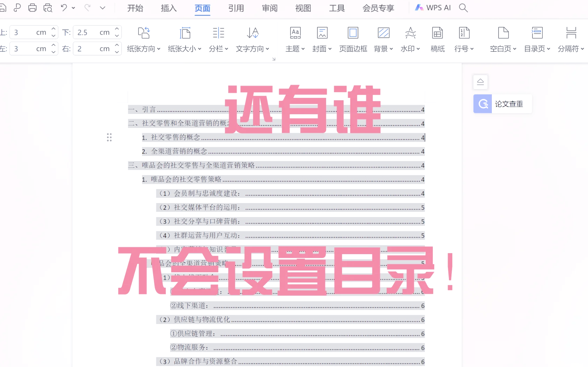
Task: Click TOC entry 2. 全渠道营销的概念
Action: click(283, 151)
